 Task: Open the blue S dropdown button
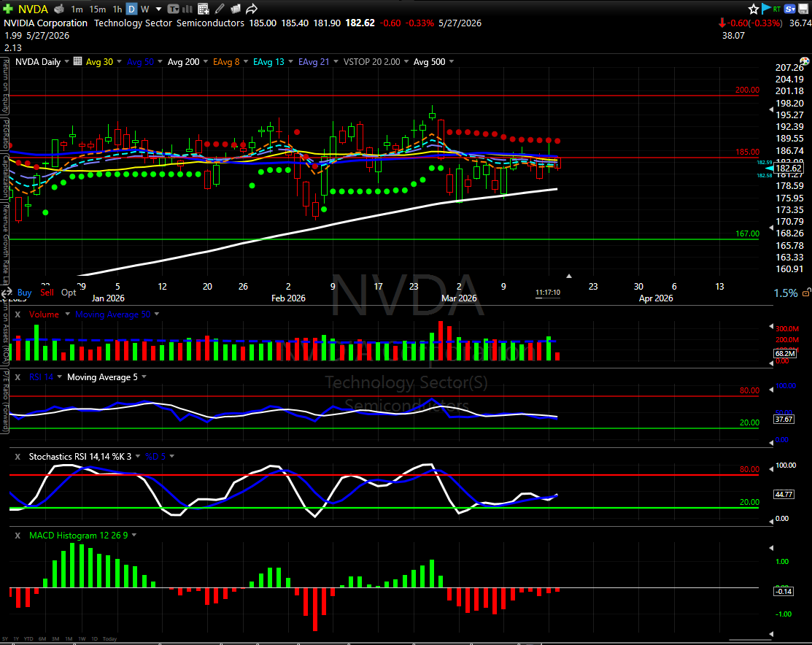789,9
